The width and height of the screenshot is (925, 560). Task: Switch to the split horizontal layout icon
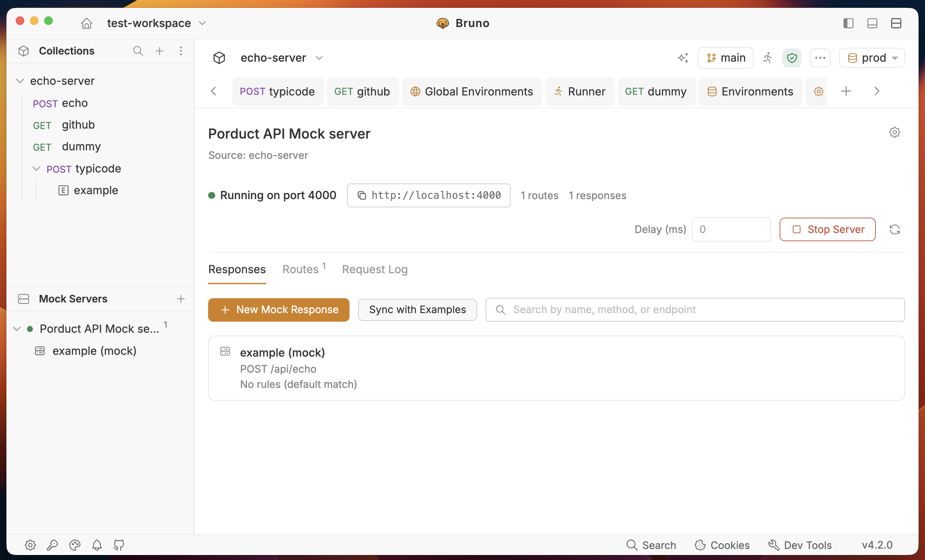click(896, 23)
